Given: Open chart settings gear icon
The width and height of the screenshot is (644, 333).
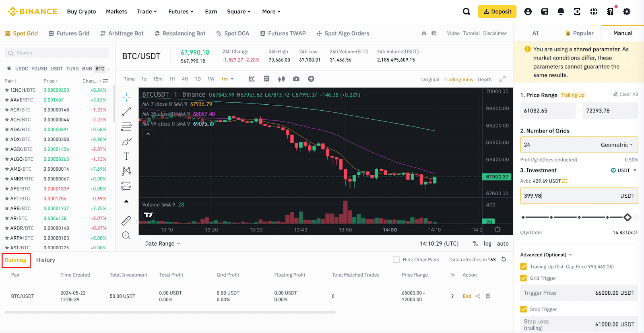Looking at the screenshot, I should 497,230.
